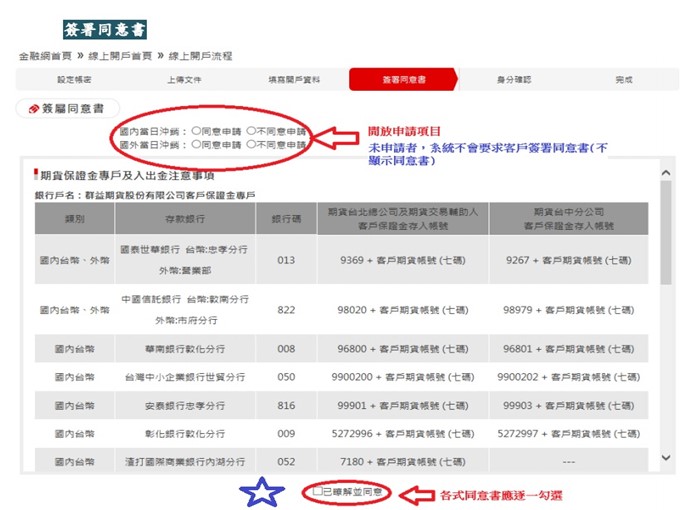Select the 身分確認 step tab

(514, 79)
